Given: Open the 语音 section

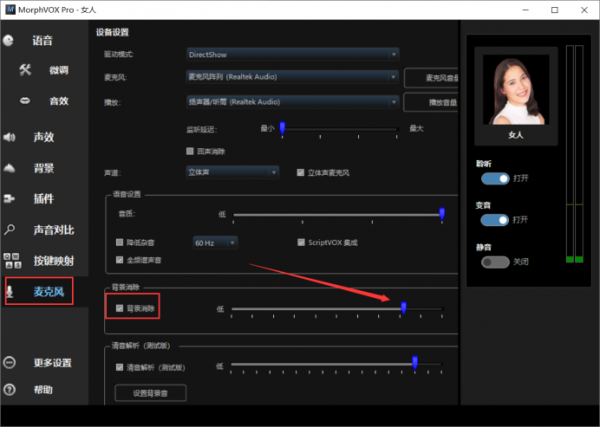Looking at the screenshot, I should click(x=42, y=41).
